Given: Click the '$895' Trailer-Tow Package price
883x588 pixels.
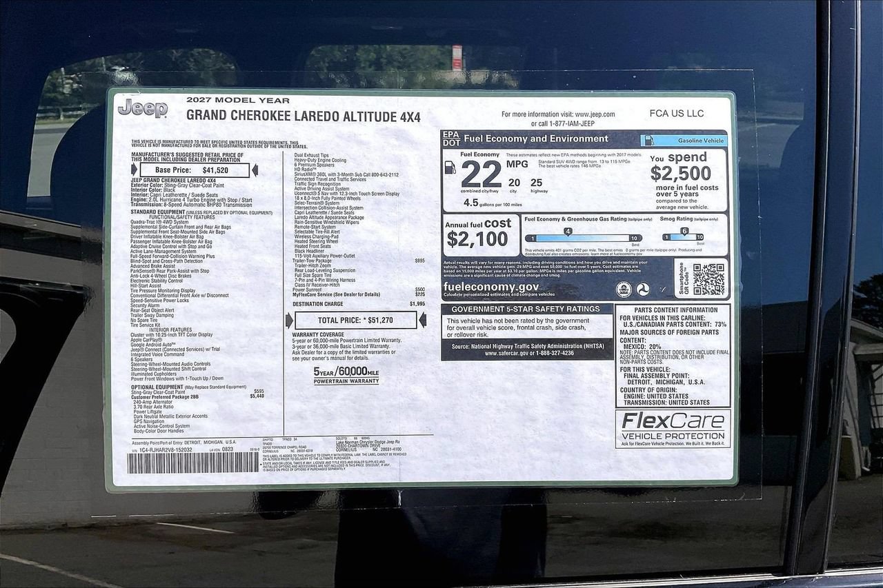Looking at the screenshot, I should 419,261.
